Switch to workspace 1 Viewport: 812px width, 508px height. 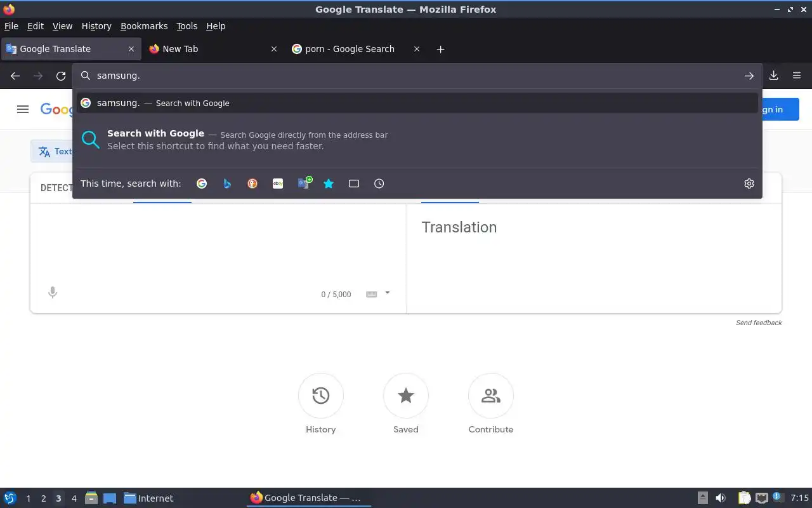[x=28, y=498]
